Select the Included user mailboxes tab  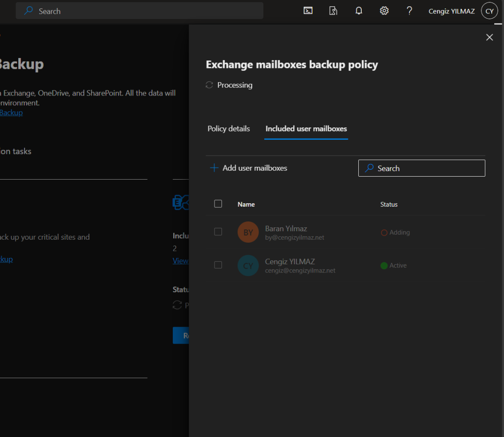point(306,128)
